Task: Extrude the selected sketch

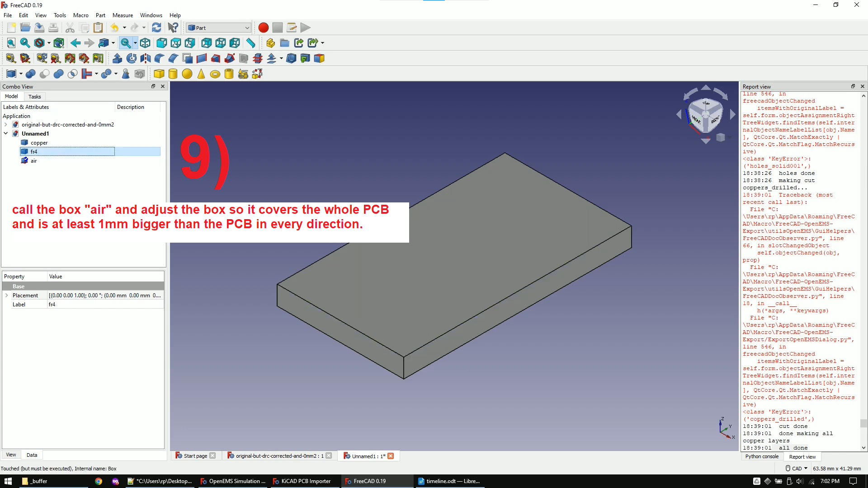Action: [117, 58]
